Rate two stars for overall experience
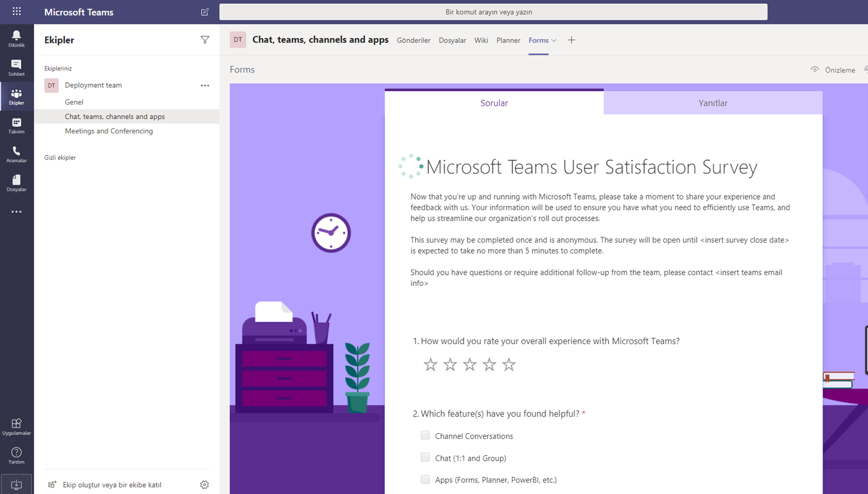This screenshot has width=868, height=494. (x=450, y=364)
